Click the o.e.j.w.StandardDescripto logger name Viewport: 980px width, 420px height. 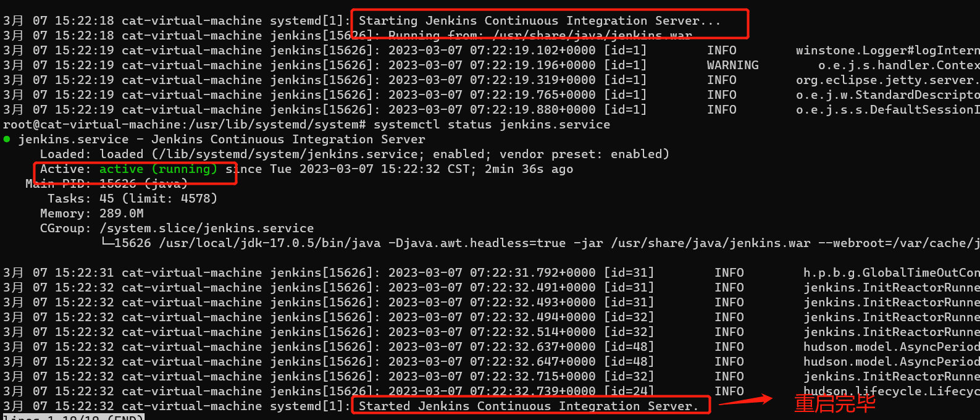click(887, 95)
